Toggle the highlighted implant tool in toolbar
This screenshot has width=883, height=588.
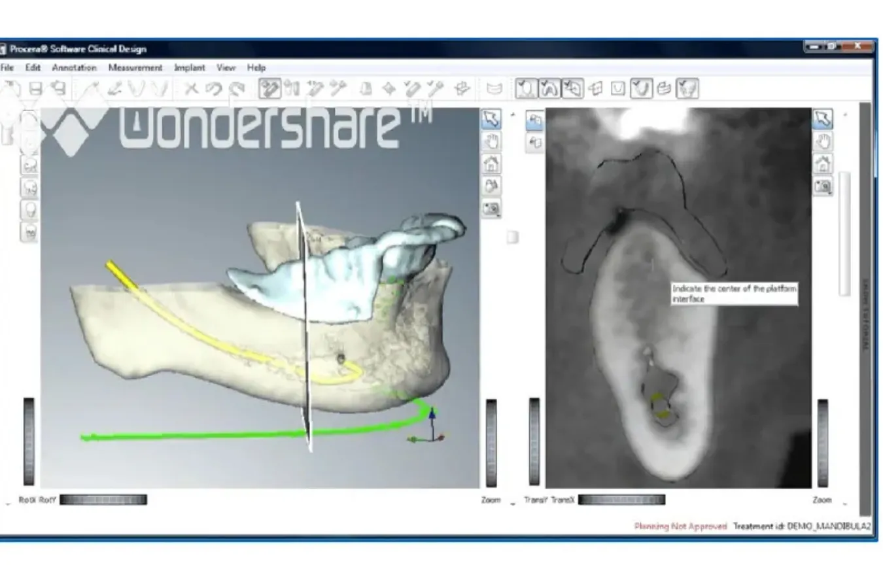269,88
